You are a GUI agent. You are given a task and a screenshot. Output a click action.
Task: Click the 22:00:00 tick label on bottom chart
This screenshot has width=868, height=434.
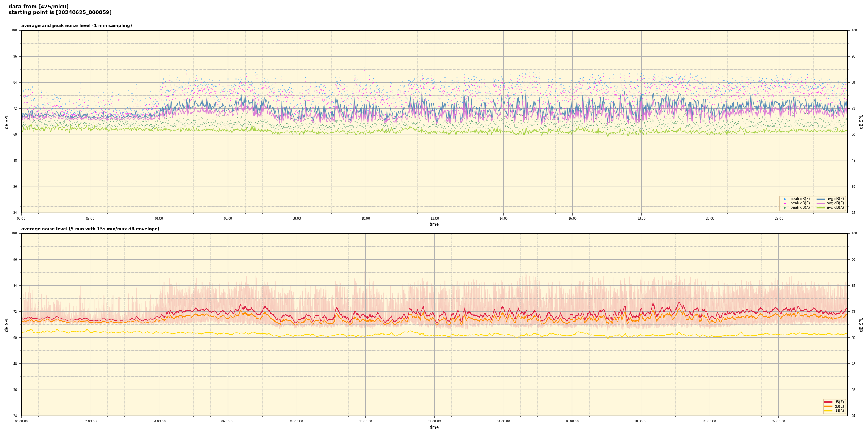point(778,421)
